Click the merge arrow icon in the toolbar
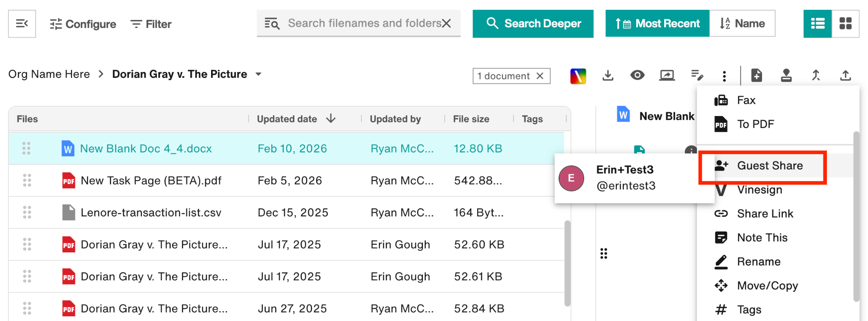Image resolution: width=868 pixels, height=321 pixels. [816, 75]
